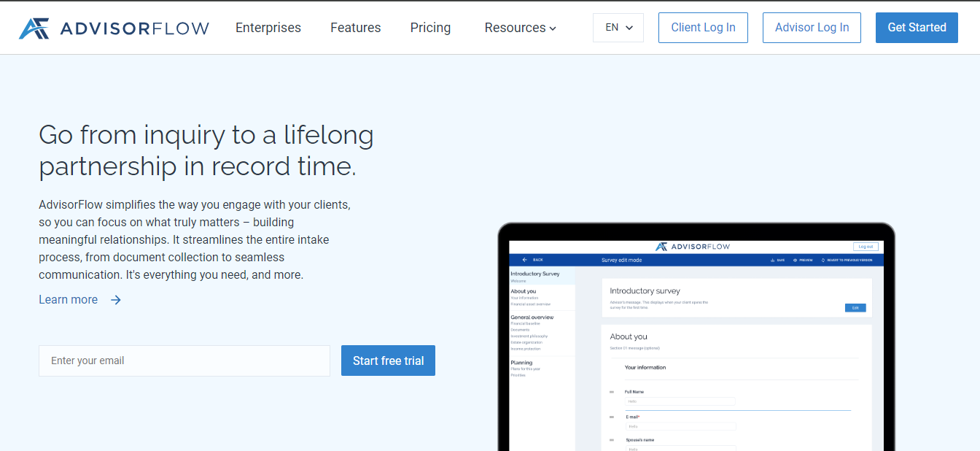Viewport: 980px width, 451px height.
Task: Focus the Enter your email field
Action: [x=184, y=361]
